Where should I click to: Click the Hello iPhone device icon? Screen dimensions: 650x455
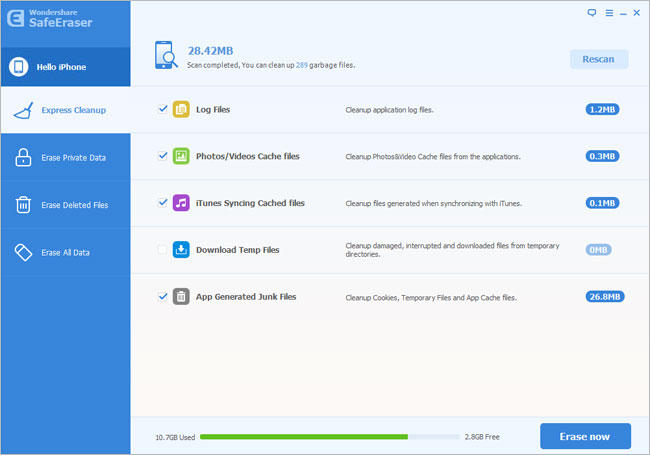click(19, 67)
